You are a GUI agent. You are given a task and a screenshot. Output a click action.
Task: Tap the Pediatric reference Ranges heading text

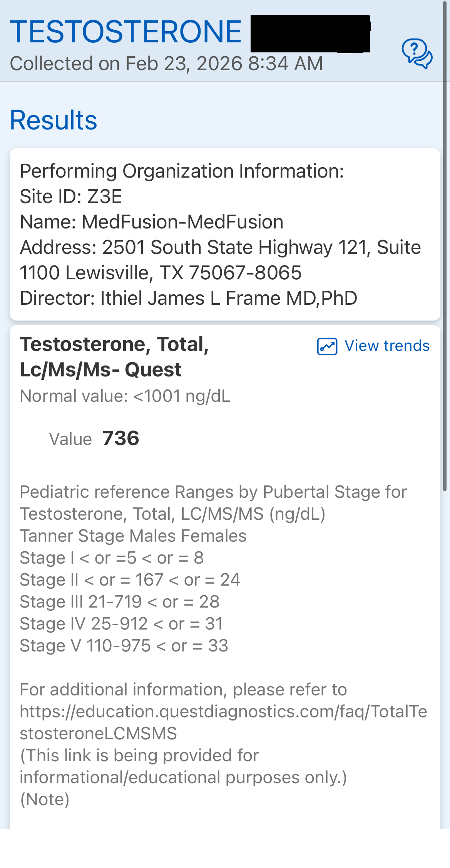(213, 492)
